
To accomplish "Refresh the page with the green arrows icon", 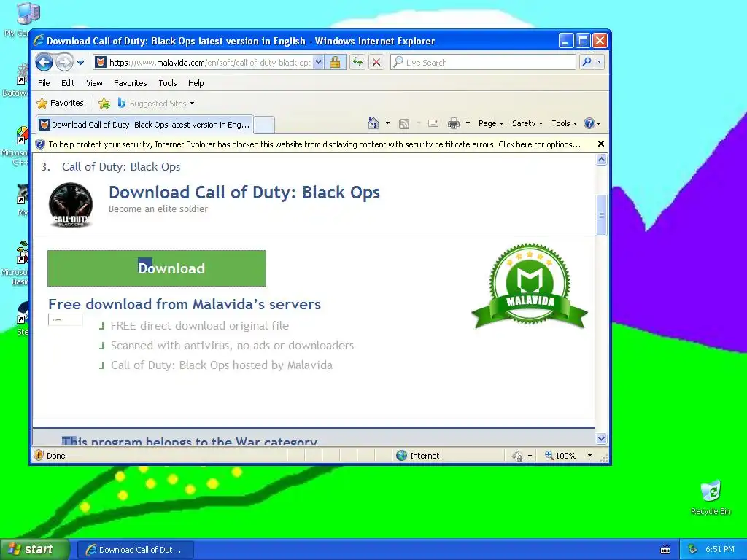I will click(x=357, y=63).
